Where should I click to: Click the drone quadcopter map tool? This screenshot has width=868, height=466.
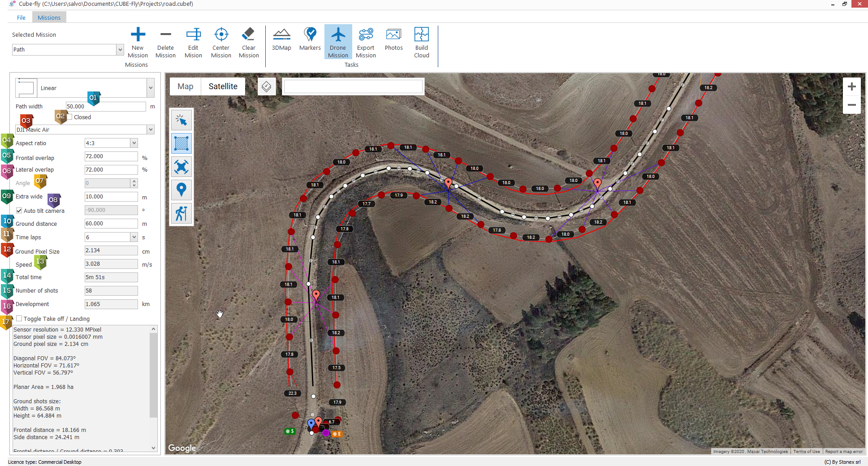[181, 167]
